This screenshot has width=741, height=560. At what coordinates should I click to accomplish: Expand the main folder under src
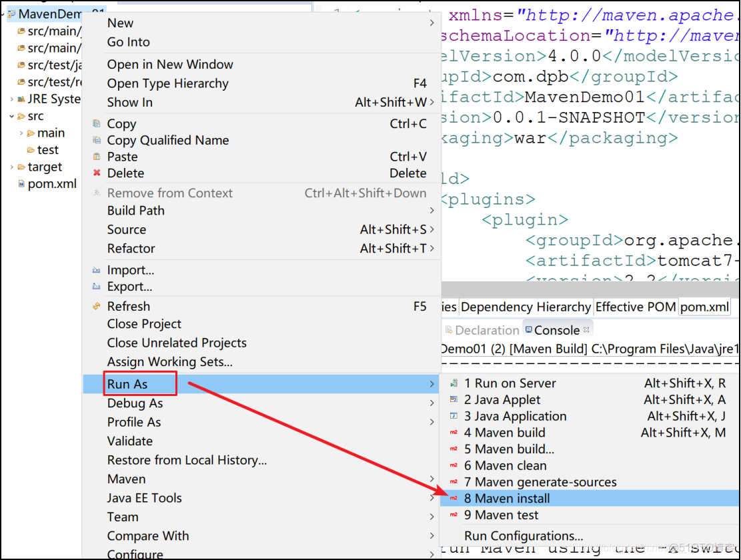[x=21, y=133]
